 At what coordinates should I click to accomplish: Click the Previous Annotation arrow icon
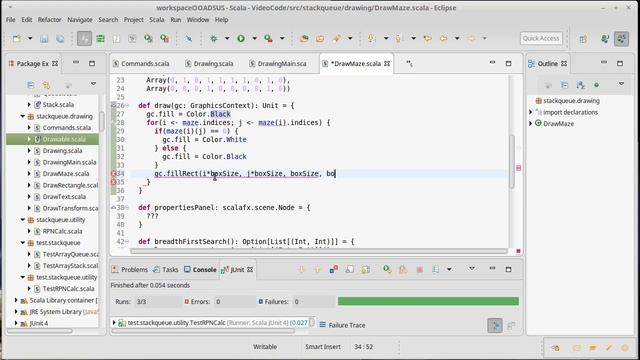pos(398,38)
